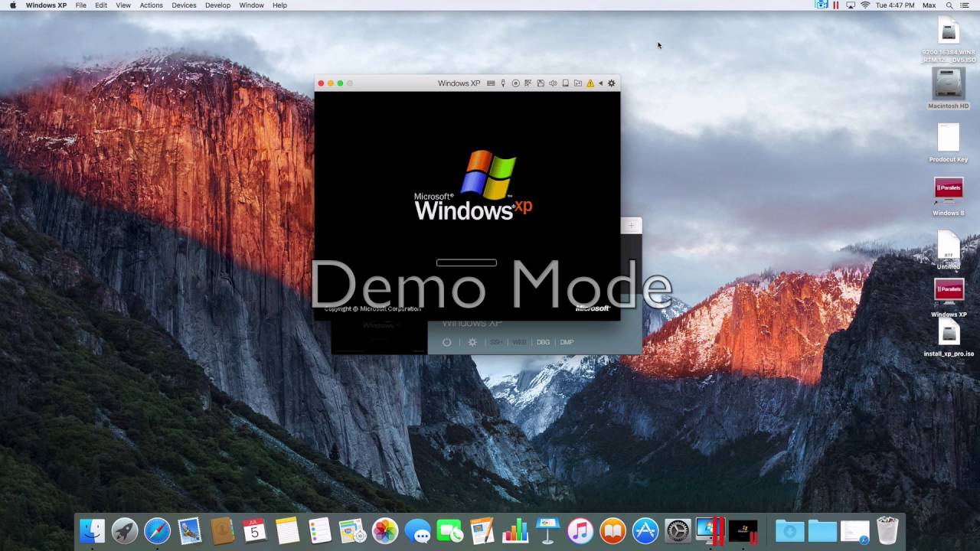The height and width of the screenshot is (551, 980).
Task: Open System Preferences from the Dock
Action: [678, 530]
